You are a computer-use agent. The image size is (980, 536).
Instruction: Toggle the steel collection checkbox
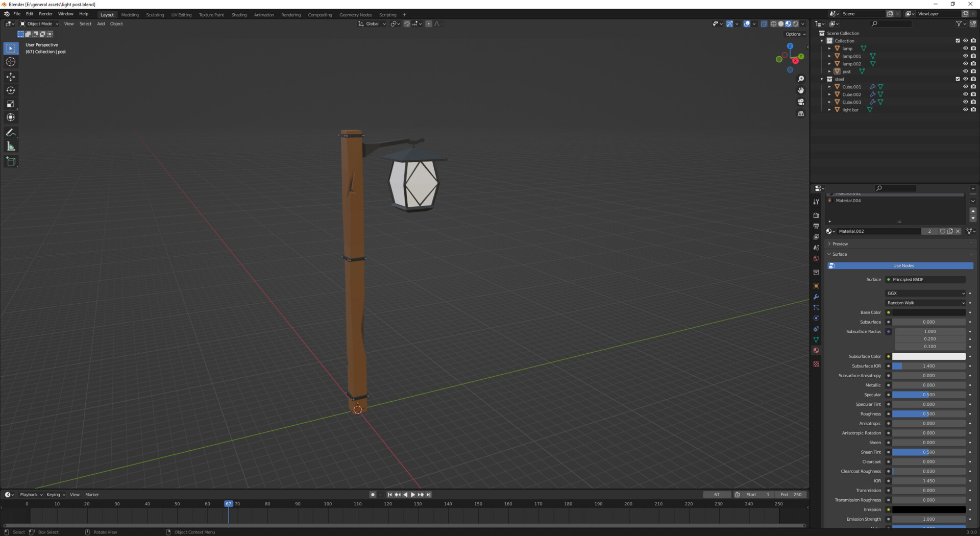click(x=958, y=79)
